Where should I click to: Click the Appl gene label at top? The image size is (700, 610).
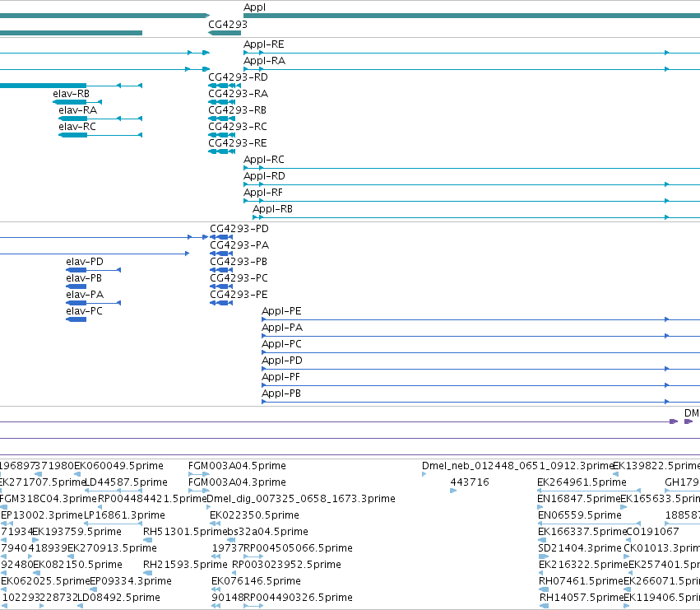254,7
